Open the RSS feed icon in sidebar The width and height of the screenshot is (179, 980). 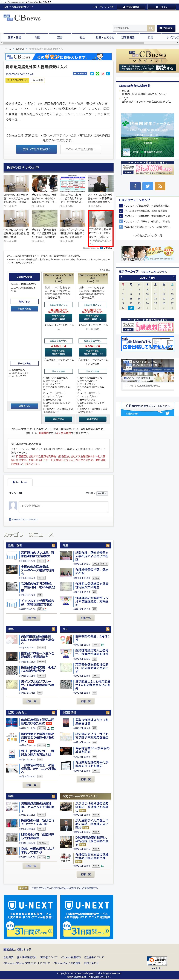point(160,186)
